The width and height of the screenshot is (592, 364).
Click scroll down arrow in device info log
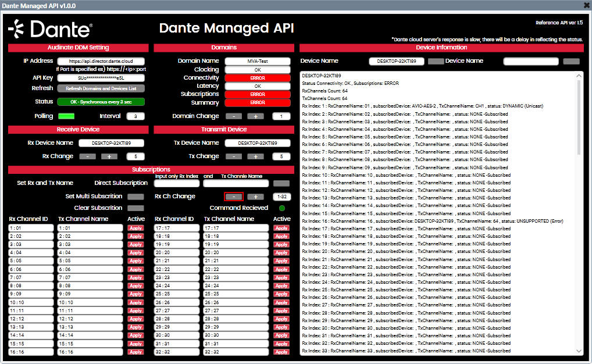point(579,351)
